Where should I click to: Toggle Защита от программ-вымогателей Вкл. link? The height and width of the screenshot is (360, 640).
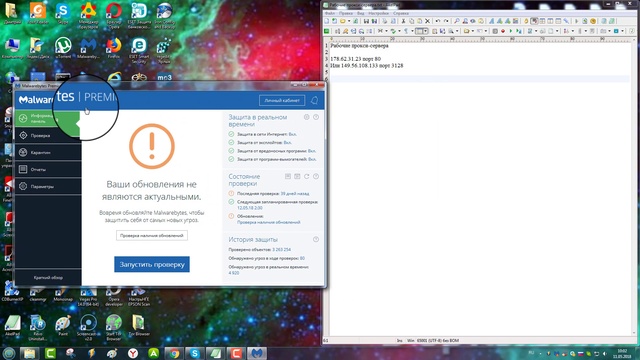pos(312,159)
